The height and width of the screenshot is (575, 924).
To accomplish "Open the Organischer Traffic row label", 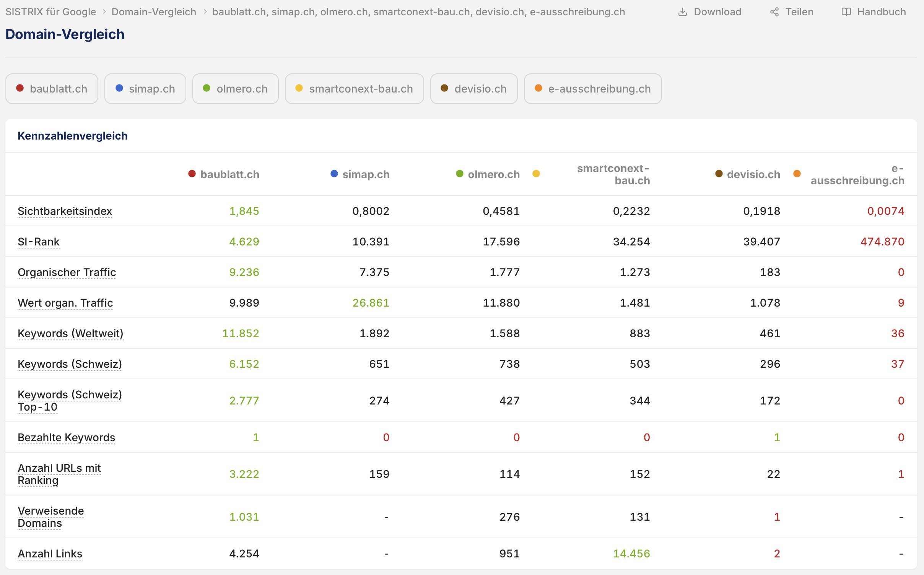I will click(x=67, y=272).
